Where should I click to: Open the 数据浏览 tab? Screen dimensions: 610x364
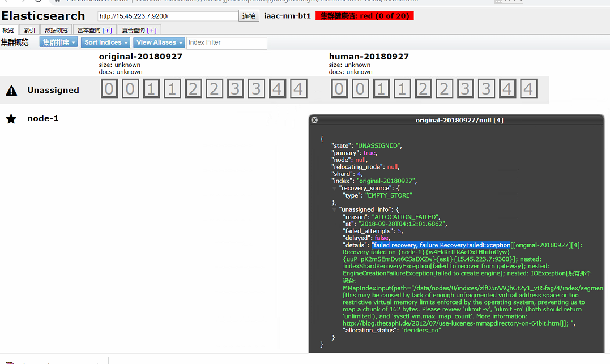[x=56, y=30]
